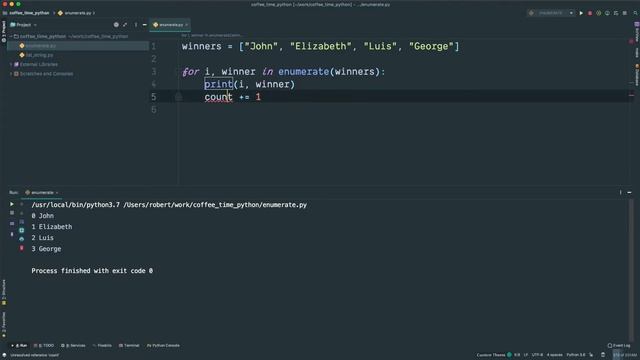Click the script path link in console output
Screen dimensions: 640x360
pos(215,205)
